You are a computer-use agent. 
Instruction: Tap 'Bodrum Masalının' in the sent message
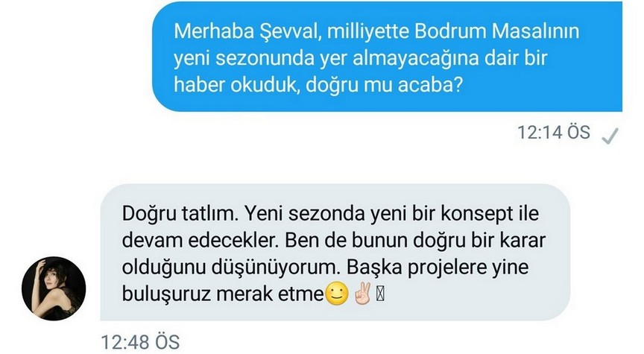pos(496,31)
